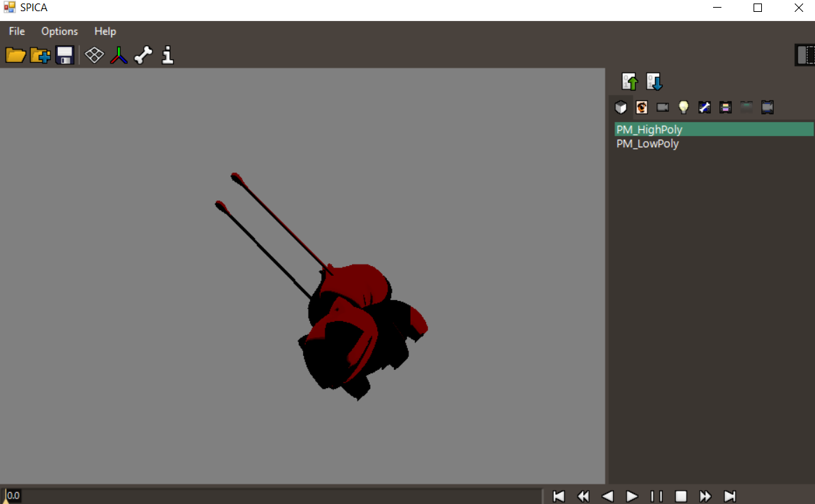The width and height of the screenshot is (815, 504).
Task: Speed up animation with fast-forward button
Action: tap(705, 496)
